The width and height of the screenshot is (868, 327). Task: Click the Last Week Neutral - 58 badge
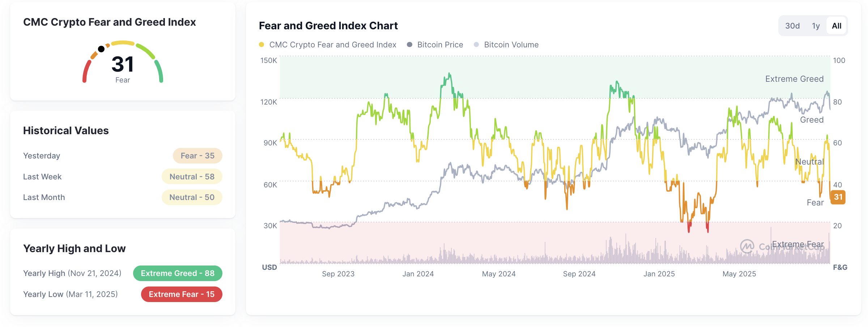[192, 177]
